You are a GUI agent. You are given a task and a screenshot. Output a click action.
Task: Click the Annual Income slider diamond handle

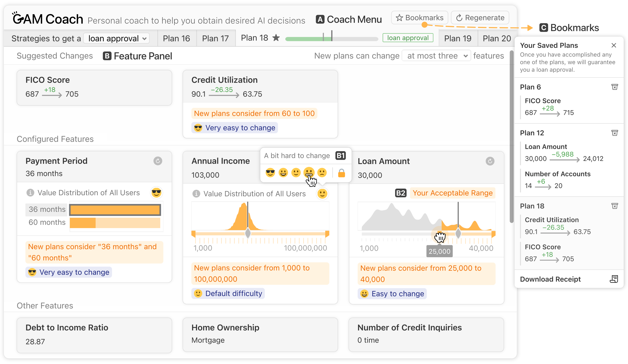coord(248,233)
